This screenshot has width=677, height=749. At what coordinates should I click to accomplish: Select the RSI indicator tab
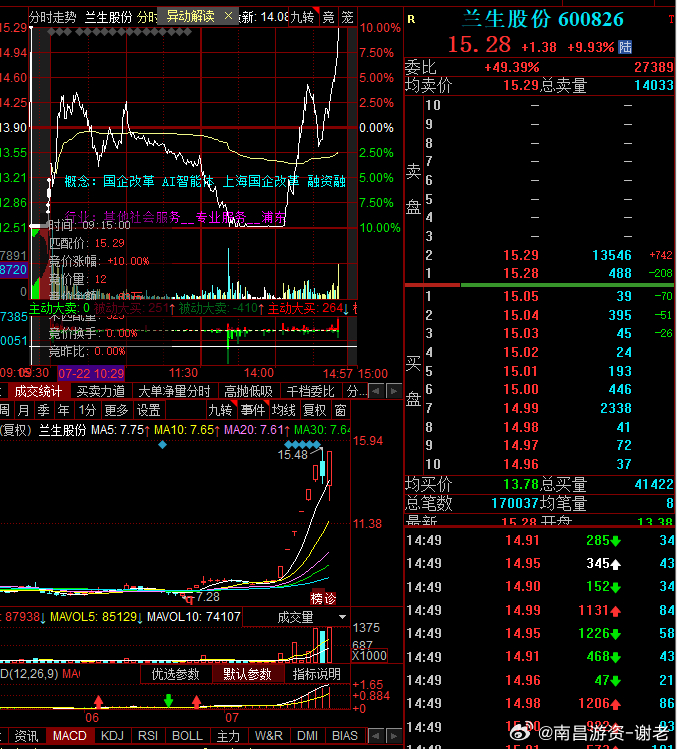tap(148, 736)
